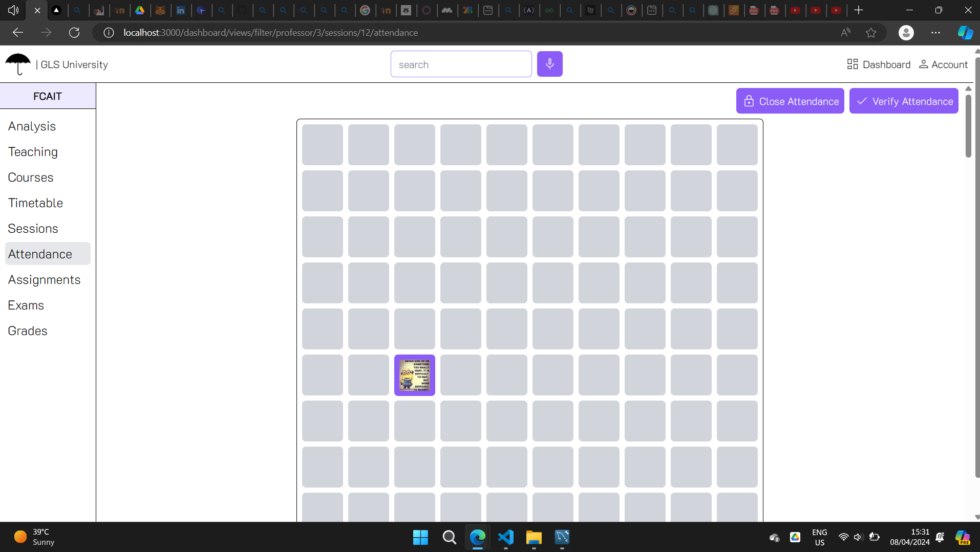Click the Verify Attendance button

[x=904, y=101]
